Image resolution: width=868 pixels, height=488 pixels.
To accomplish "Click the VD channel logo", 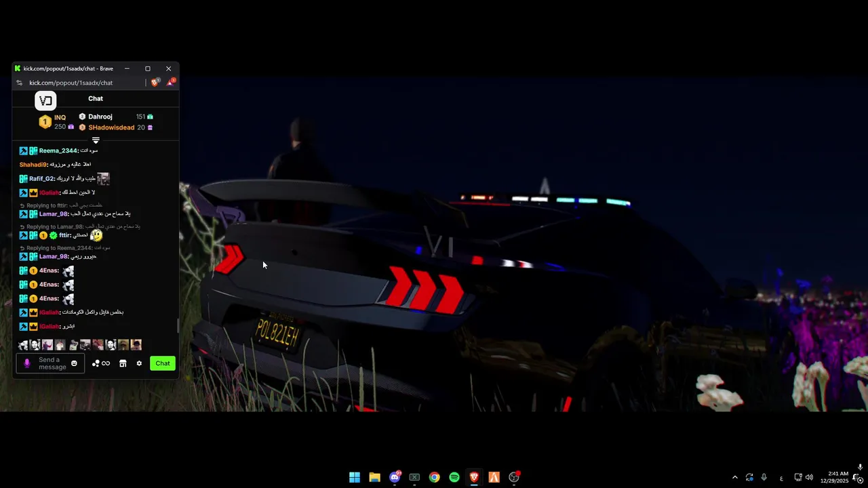I will click(45, 101).
